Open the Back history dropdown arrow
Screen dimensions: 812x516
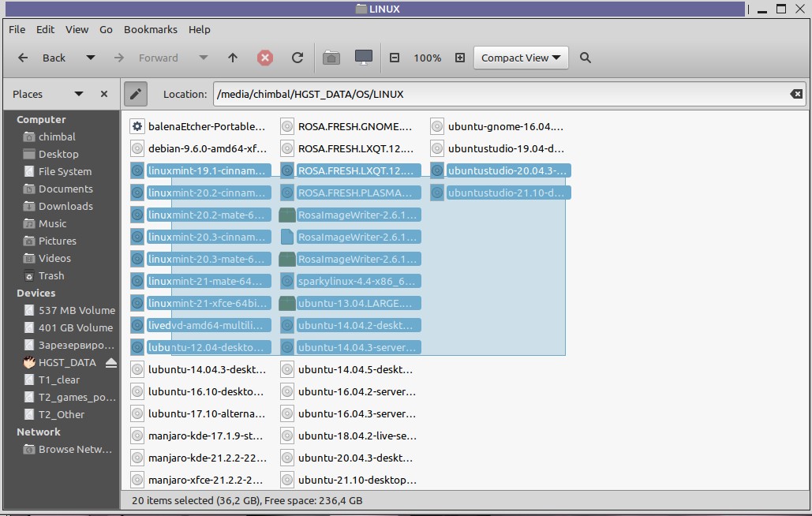91,58
